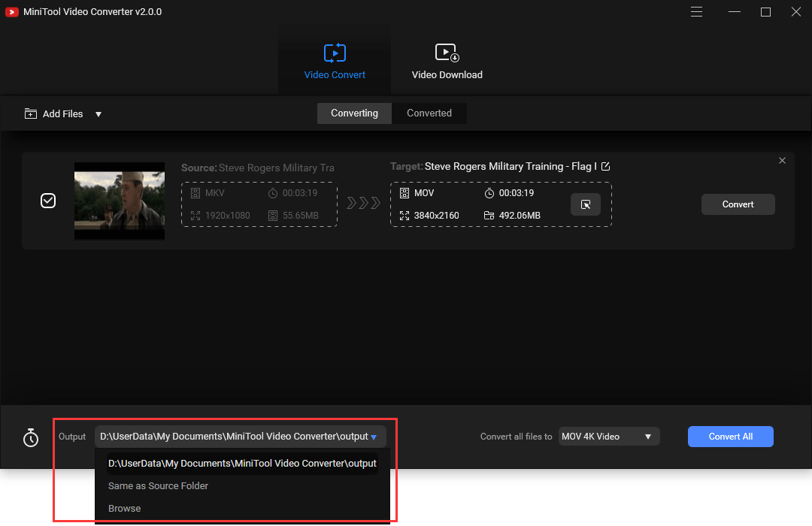Click the Steve Rogers video thumbnail
Screen dimensions: 812x526
[x=120, y=201]
